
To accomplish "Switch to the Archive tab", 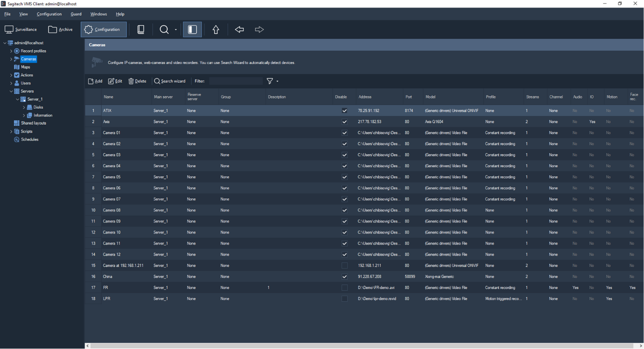I will pyautogui.click(x=61, y=29).
